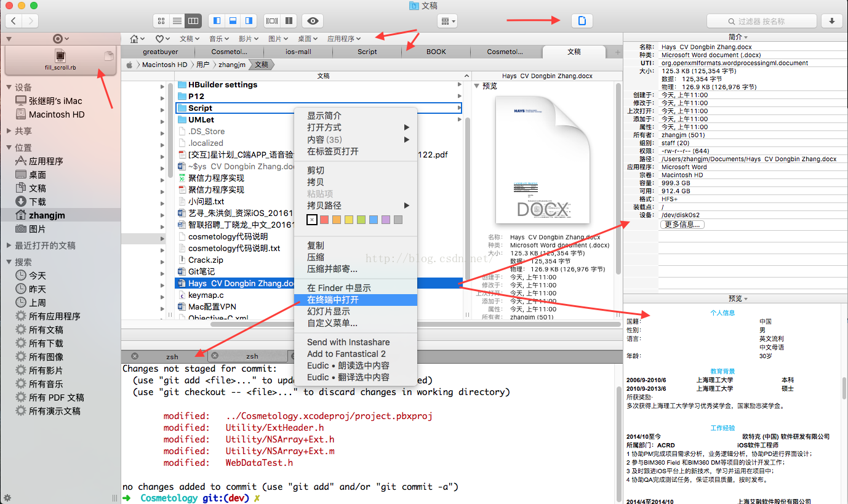Click the blue document button in toolbar

(582, 21)
